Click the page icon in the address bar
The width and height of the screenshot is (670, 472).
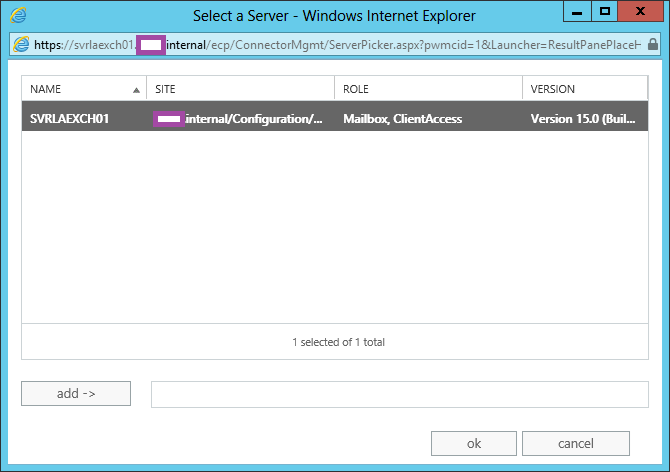click(x=20, y=45)
